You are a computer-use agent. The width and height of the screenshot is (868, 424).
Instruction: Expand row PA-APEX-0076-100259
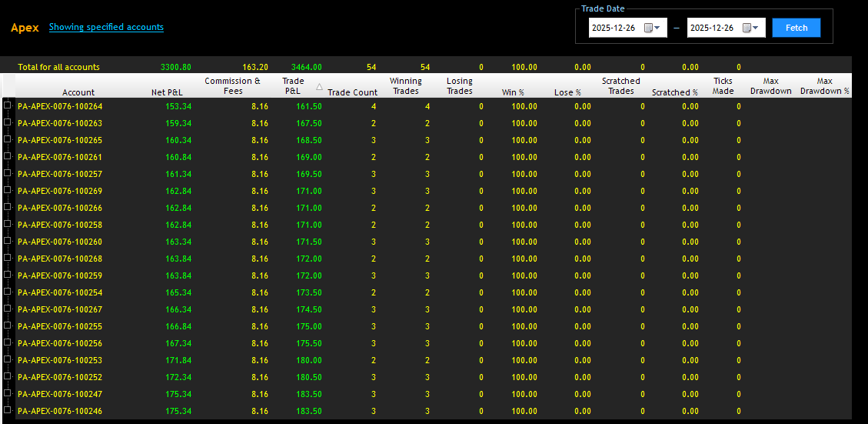pyautogui.click(x=7, y=275)
